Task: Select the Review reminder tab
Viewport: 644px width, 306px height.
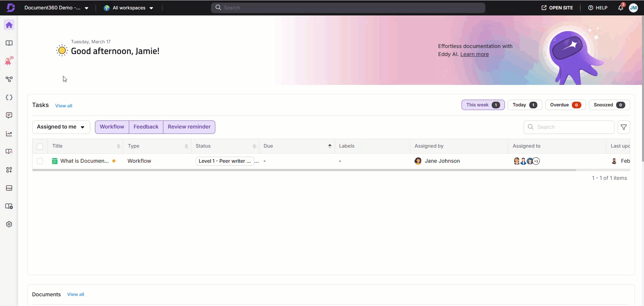Action: click(189, 127)
